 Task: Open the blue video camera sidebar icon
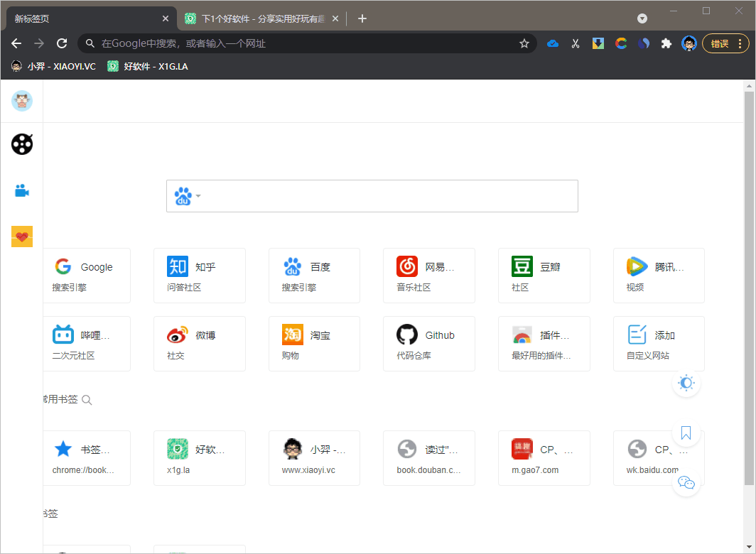(22, 190)
